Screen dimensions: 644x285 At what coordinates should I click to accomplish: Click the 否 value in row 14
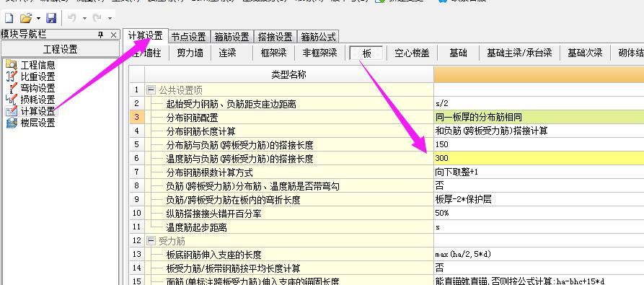(539, 268)
